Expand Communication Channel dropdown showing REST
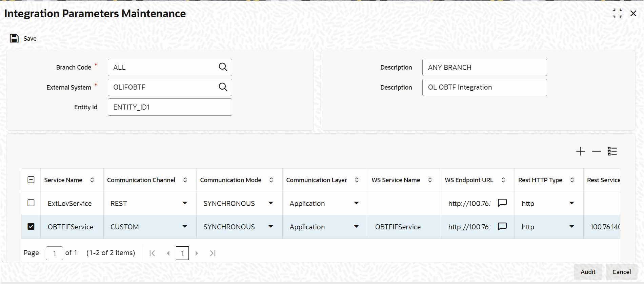This screenshot has width=644, height=284. [x=185, y=203]
